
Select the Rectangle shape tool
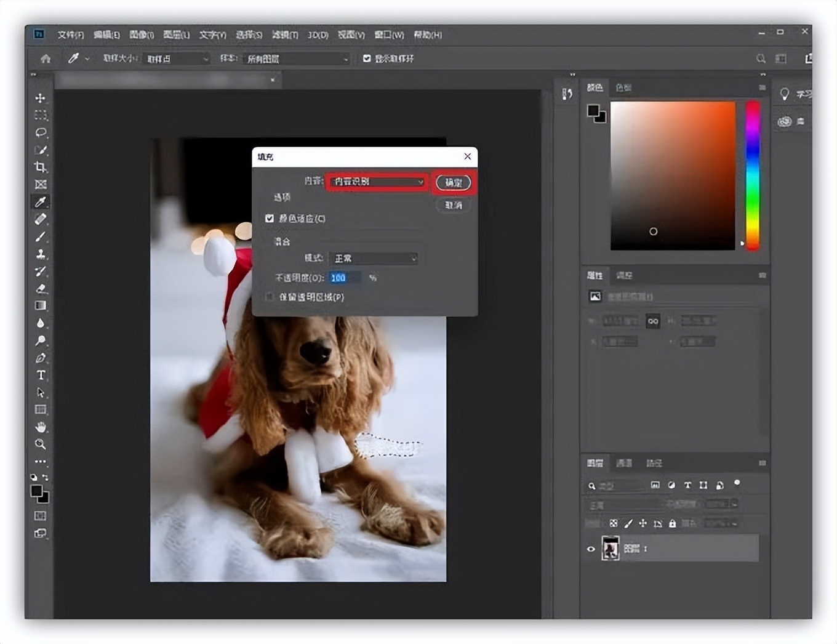coord(41,409)
